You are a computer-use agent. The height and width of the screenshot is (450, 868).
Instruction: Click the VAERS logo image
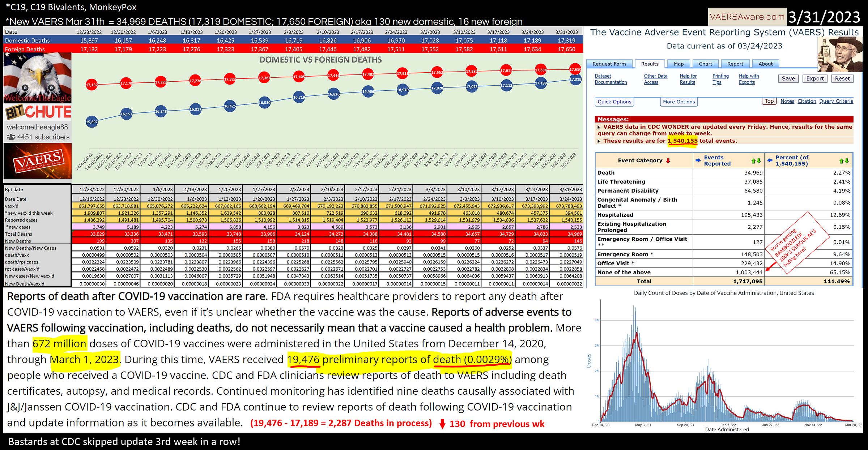click(38, 161)
